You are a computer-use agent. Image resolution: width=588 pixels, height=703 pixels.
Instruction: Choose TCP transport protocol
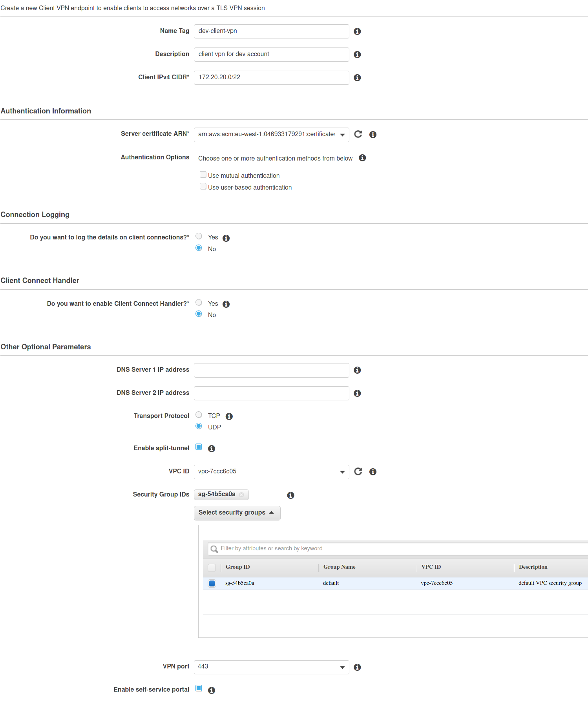(x=199, y=415)
